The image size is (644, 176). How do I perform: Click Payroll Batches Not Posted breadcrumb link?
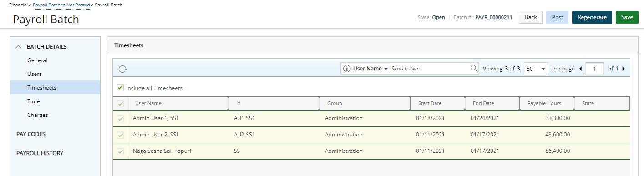point(61,5)
